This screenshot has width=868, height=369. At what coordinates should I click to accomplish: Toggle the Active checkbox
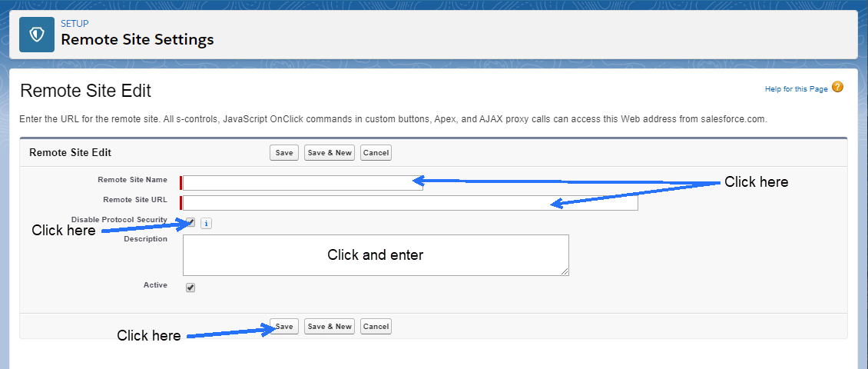pyautogui.click(x=190, y=288)
